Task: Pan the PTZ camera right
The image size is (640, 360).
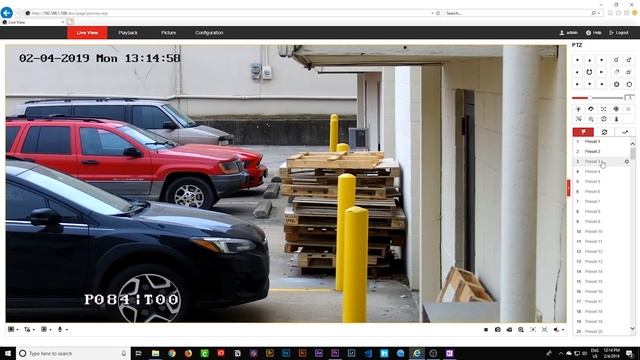Action: (602, 72)
